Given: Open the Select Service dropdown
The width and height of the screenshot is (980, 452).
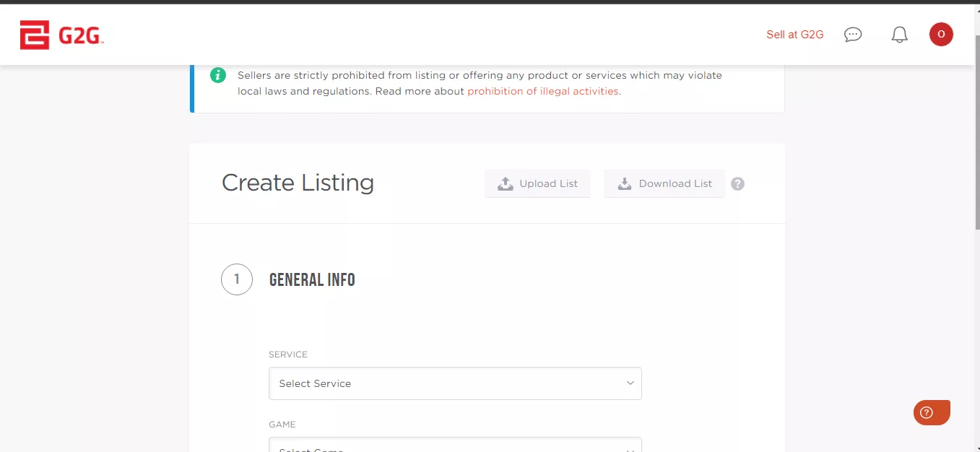Looking at the screenshot, I should tap(455, 383).
